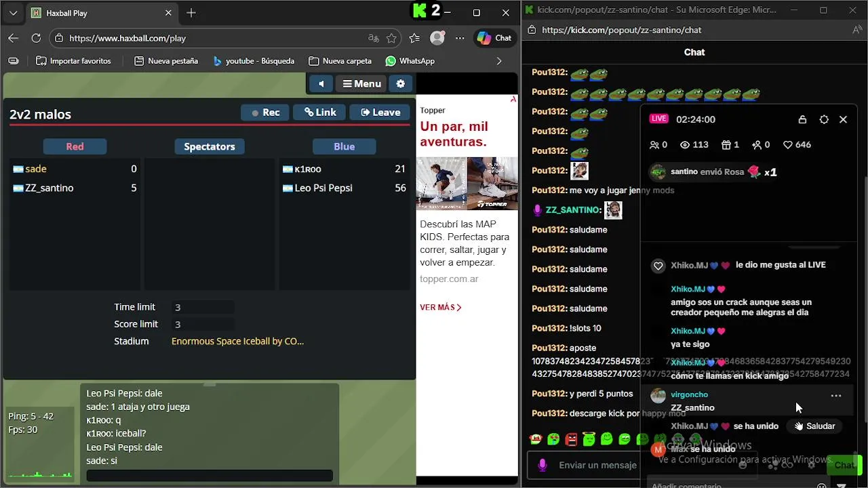Open Copilot Chat in Edge
This screenshot has width=868, height=488.
click(494, 38)
